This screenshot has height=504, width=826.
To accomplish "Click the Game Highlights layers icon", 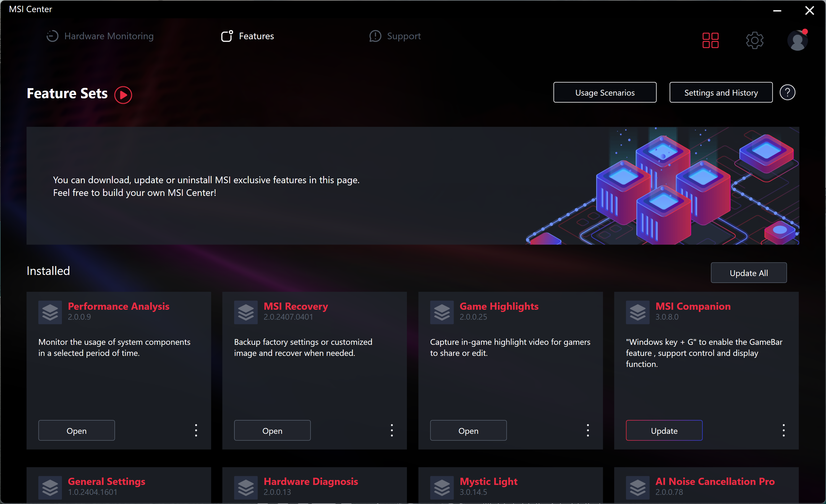I will [x=442, y=312].
